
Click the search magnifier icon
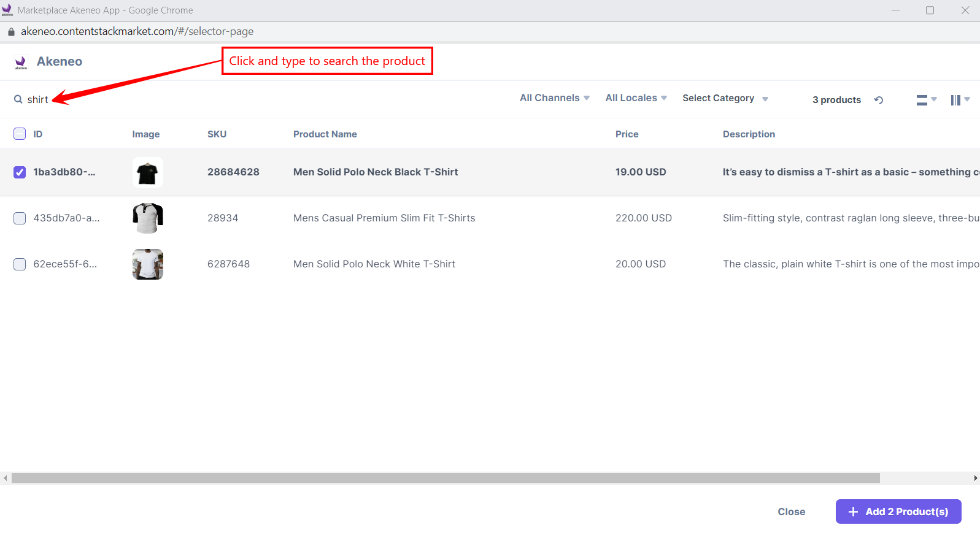[18, 99]
